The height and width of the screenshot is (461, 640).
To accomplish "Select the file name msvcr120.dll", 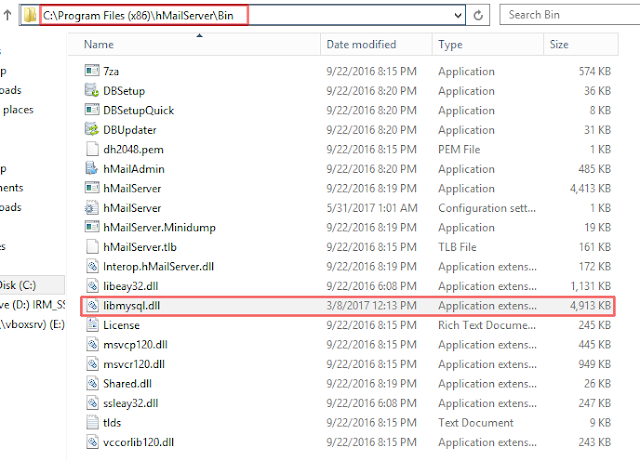I will tap(134, 364).
